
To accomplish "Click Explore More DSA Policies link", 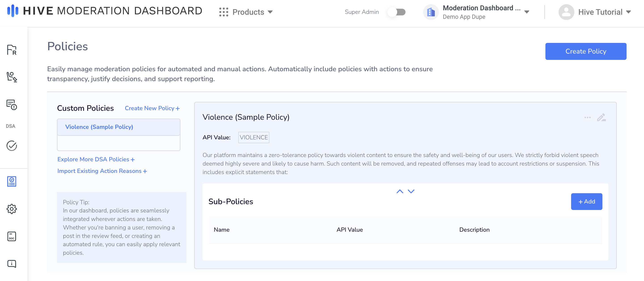I will coord(96,159).
